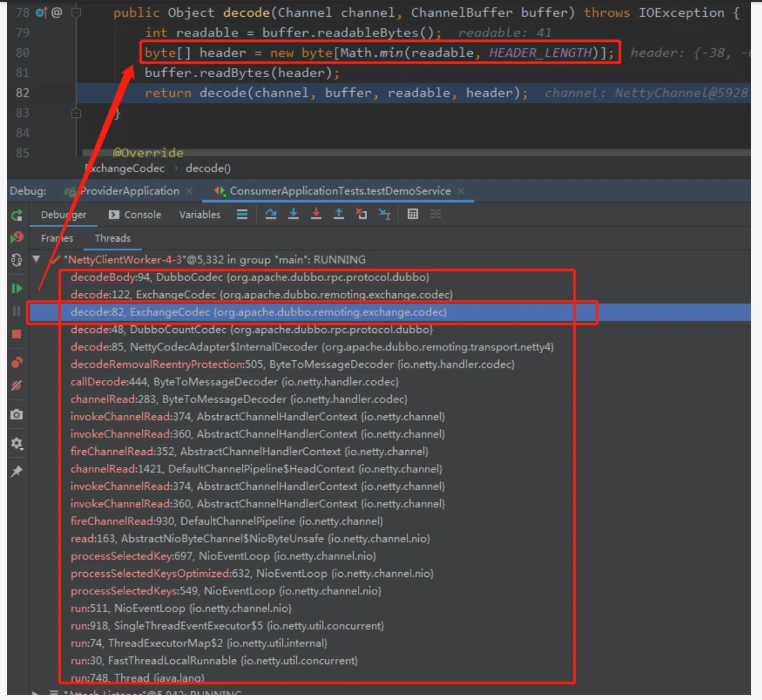
Task: Click Step Into icon
Action: [x=293, y=214]
